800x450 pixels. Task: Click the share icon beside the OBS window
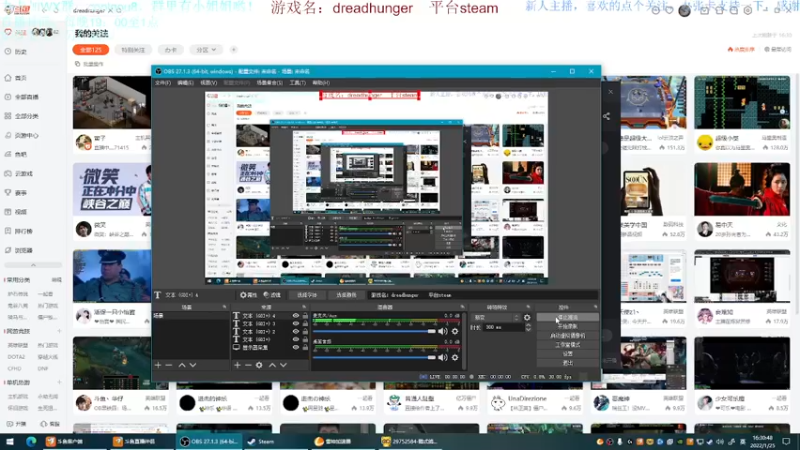(606, 116)
